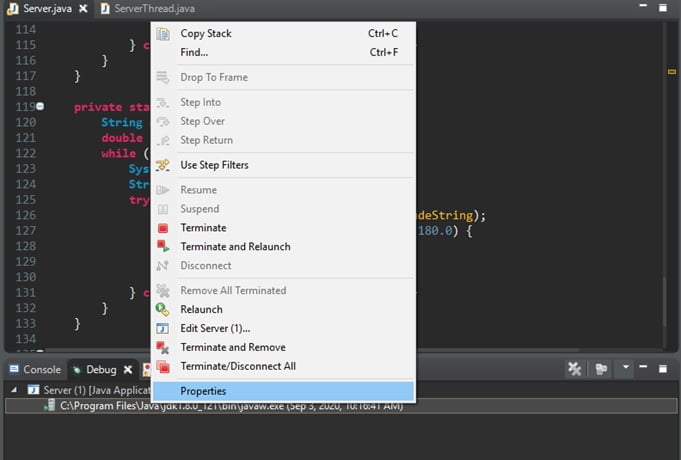Toggle Use Step Filters
This screenshot has height=460, width=681.
click(283, 165)
